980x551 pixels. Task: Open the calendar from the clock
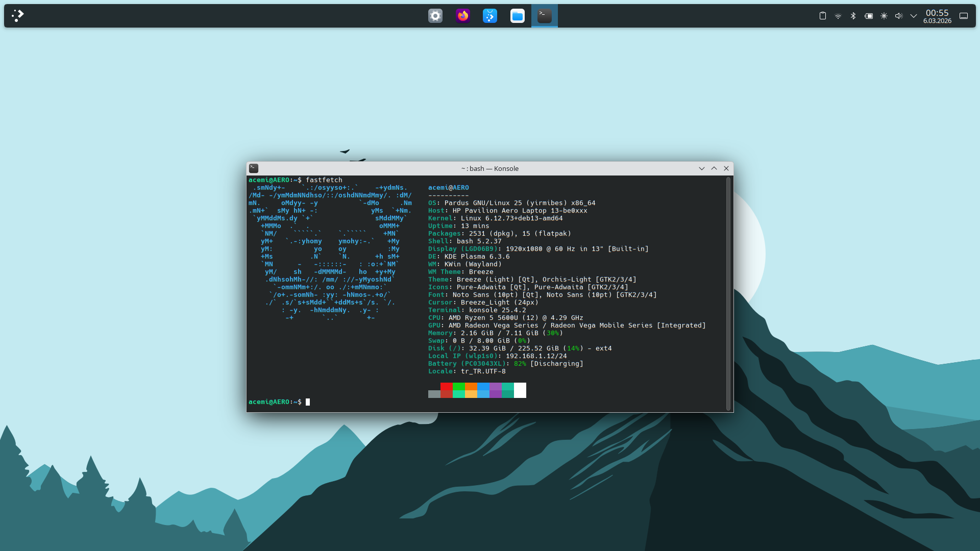coord(937,16)
